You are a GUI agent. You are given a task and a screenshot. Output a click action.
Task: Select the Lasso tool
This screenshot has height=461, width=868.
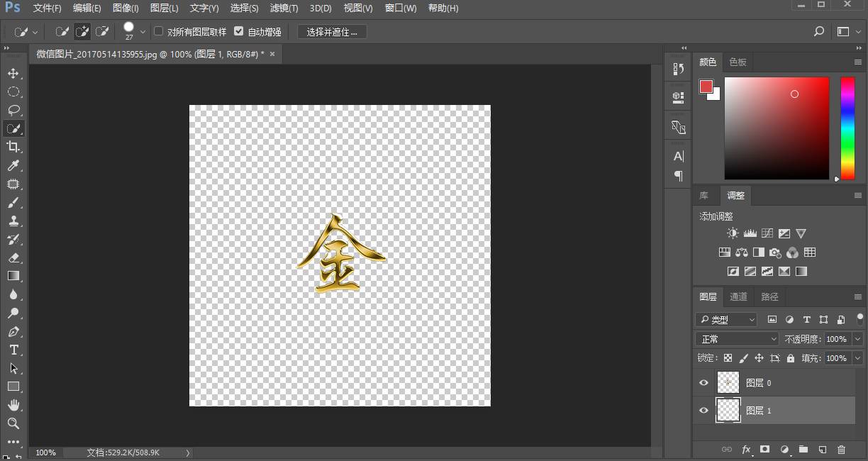point(13,110)
